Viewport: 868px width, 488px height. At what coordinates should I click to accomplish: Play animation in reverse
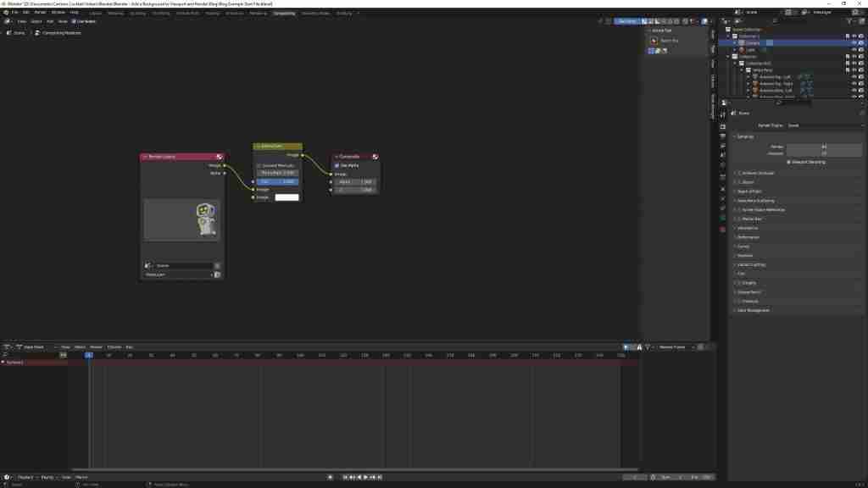pyautogui.click(x=359, y=477)
